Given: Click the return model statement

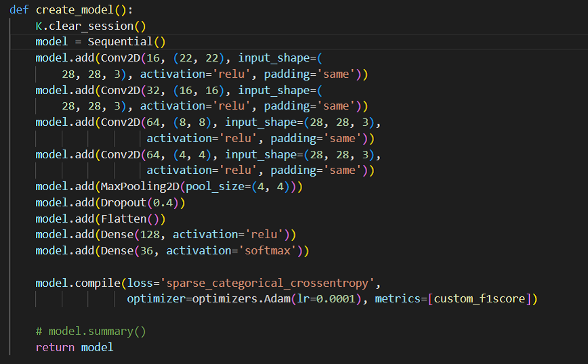Looking at the screenshot, I should click(75, 348).
